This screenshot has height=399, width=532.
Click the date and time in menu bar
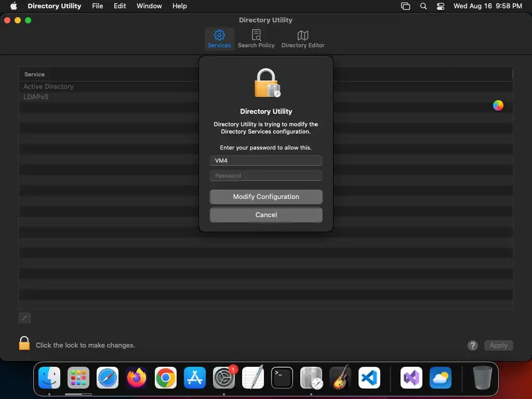pyautogui.click(x=487, y=6)
